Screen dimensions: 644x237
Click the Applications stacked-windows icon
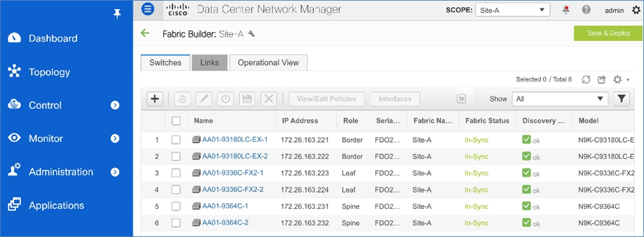point(15,205)
